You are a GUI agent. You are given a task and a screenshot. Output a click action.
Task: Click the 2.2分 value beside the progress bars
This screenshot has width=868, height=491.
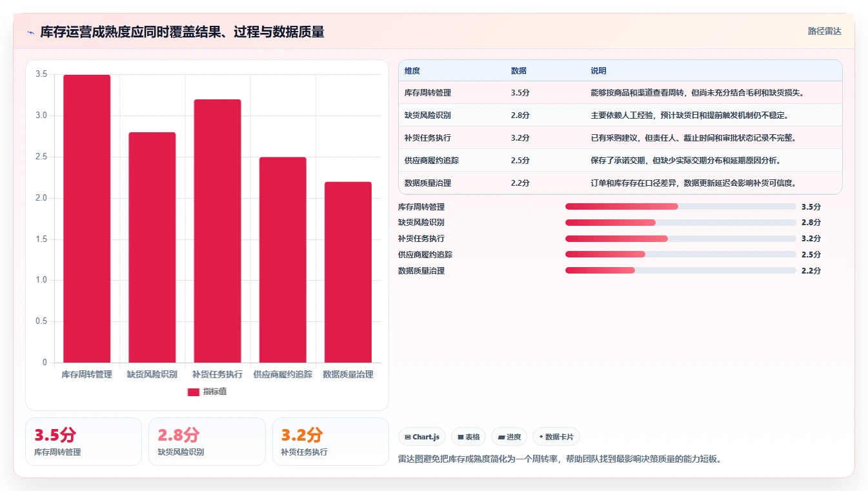811,271
